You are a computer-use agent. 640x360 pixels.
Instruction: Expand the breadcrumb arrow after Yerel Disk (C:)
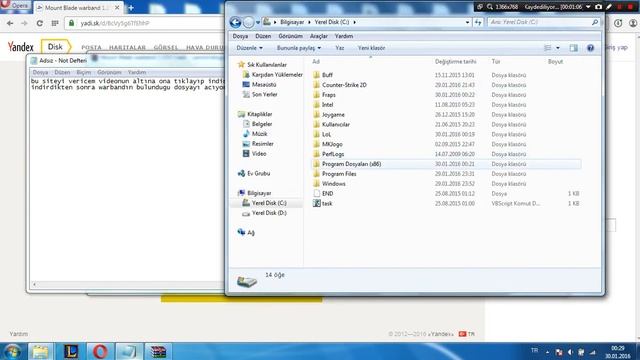coord(354,22)
